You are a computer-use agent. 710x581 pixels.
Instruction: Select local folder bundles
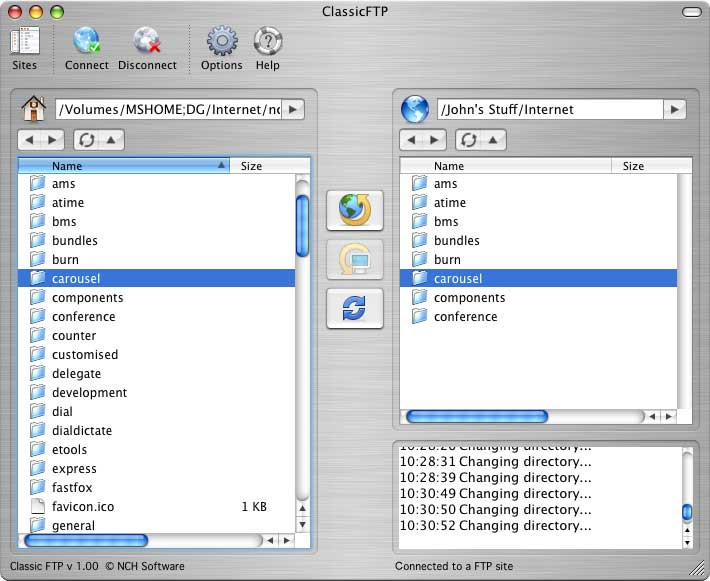tap(157, 240)
